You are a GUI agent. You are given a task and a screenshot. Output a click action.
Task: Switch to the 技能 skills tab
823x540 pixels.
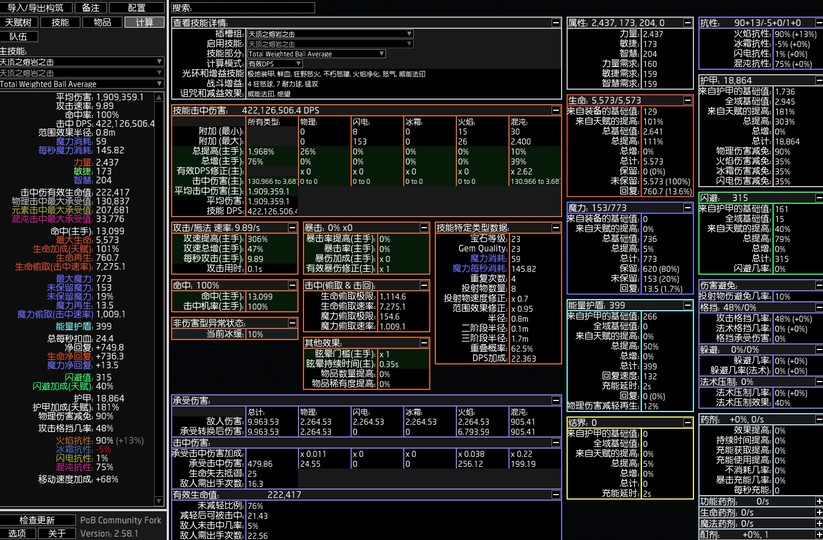point(60,22)
